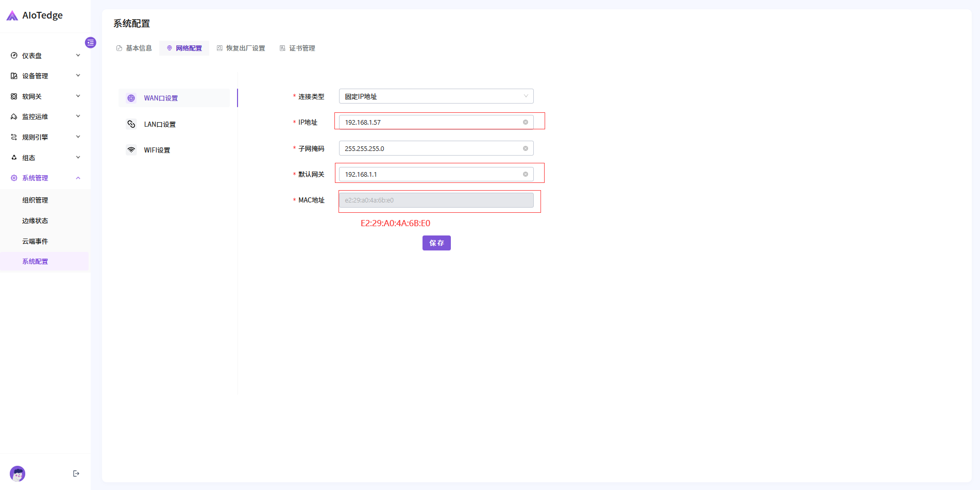Click the sidebar collapse toggle icon

pos(91,42)
